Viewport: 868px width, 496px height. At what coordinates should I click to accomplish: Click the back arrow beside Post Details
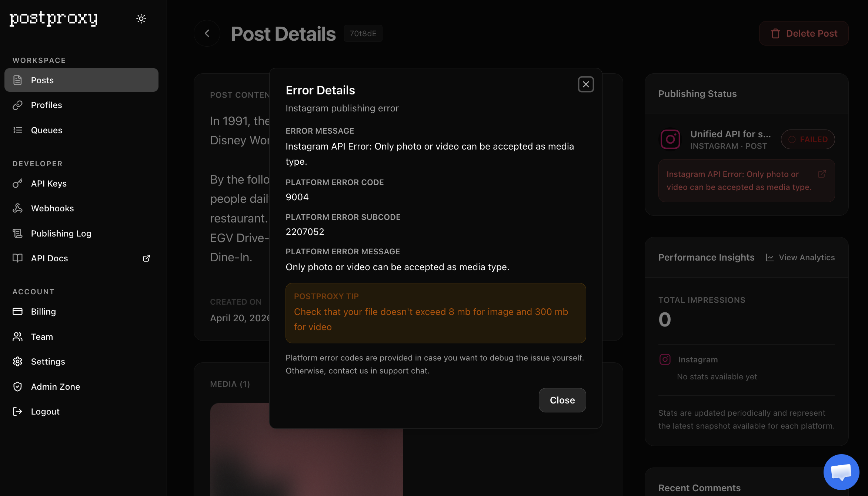pyautogui.click(x=207, y=33)
